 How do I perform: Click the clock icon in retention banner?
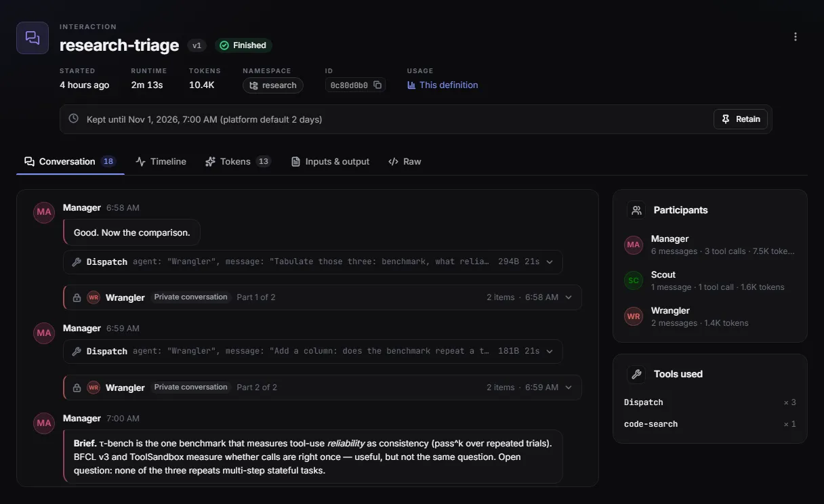pyautogui.click(x=74, y=119)
